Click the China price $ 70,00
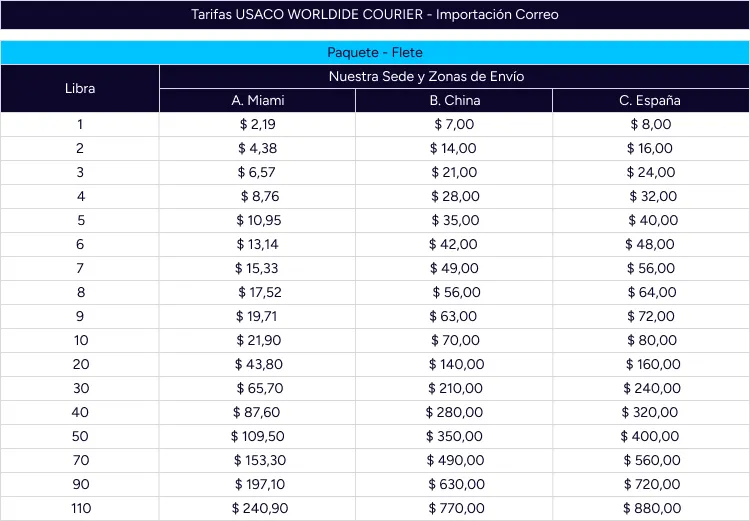 [455, 340]
